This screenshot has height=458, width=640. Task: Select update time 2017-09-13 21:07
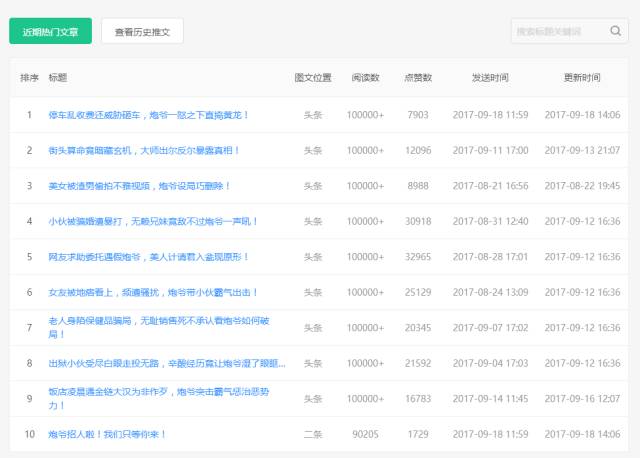click(582, 151)
